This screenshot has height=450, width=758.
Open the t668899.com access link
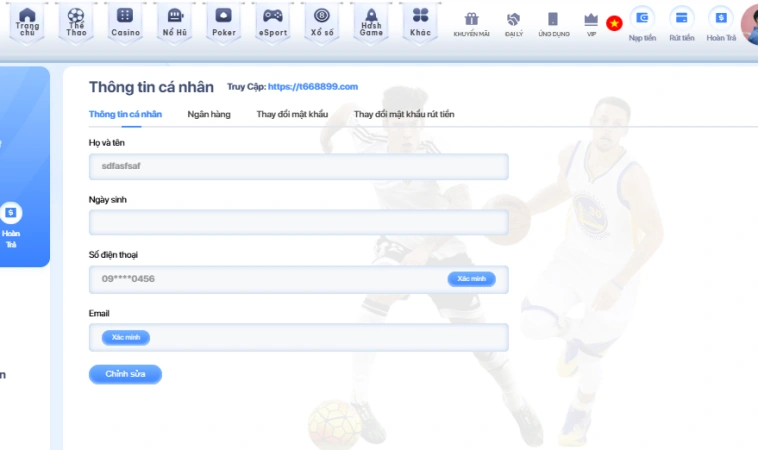pyautogui.click(x=313, y=88)
